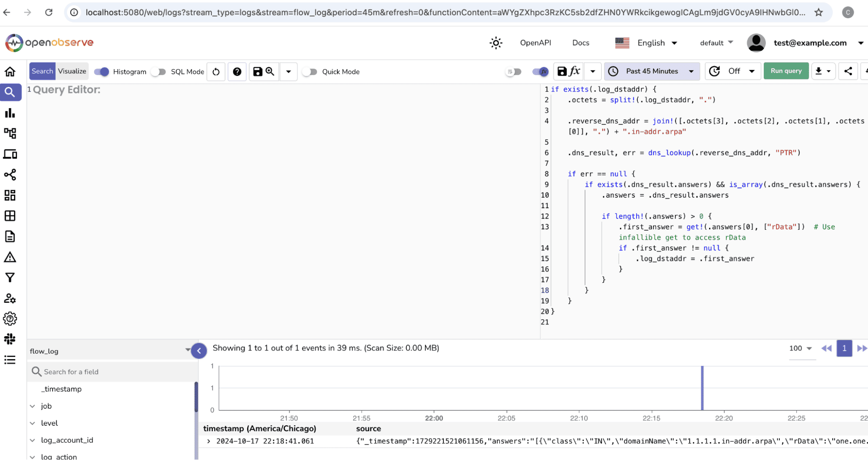Switch to the Visualize tab
The width and height of the screenshot is (868, 460).
click(x=72, y=71)
